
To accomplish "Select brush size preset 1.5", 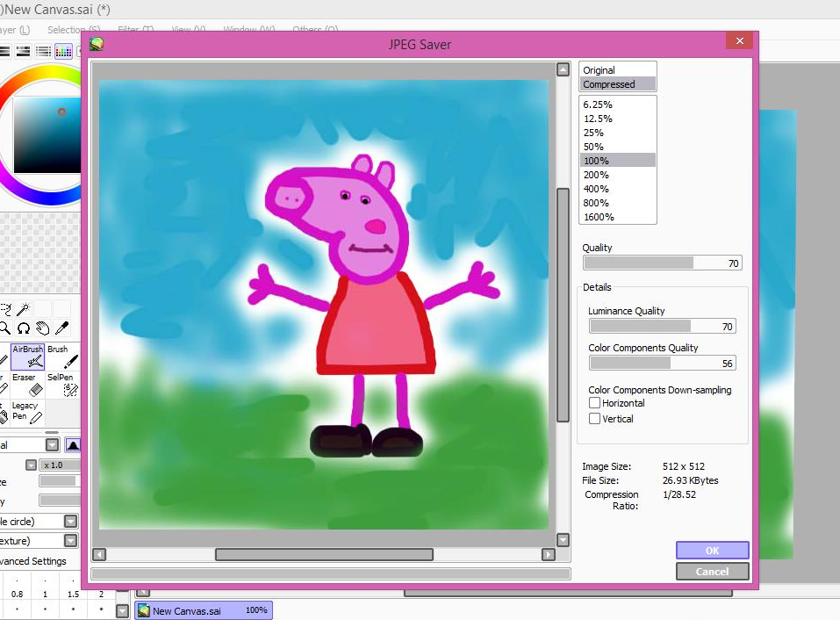I will (73, 594).
